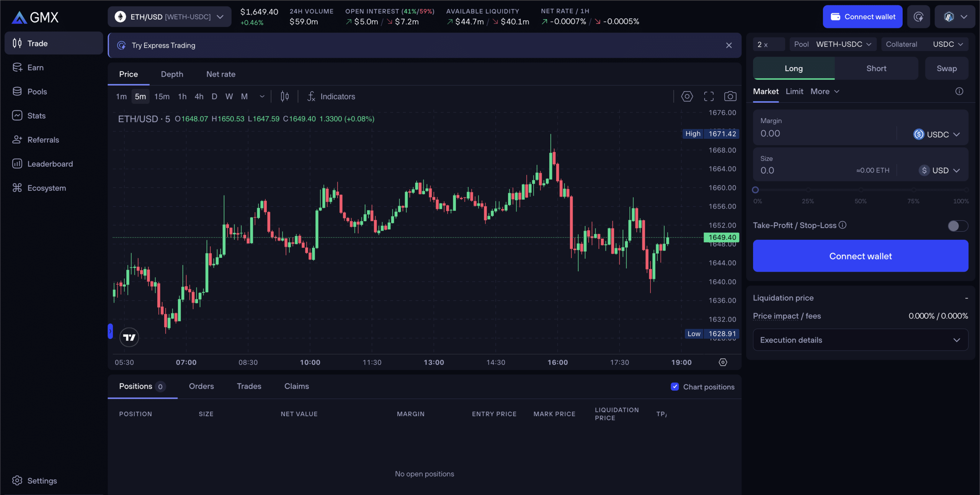Select the Positions tab

(x=142, y=386)
